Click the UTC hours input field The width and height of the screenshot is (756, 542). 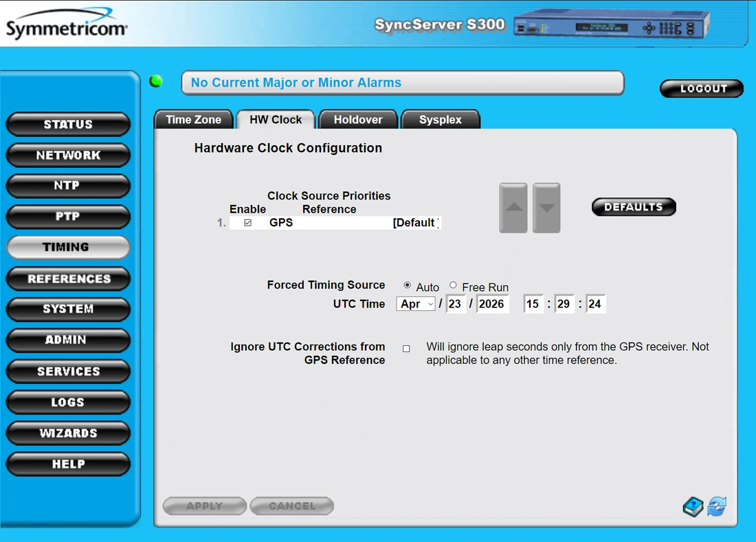coord(533,304)
